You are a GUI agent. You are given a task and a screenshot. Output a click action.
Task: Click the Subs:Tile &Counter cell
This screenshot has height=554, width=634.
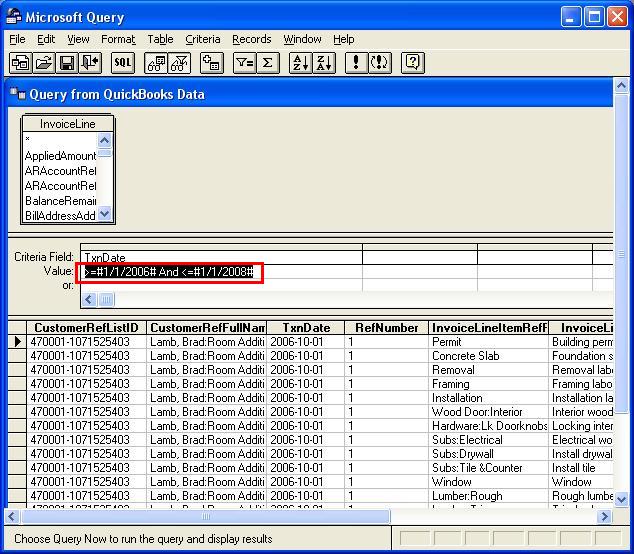(x=488, y=468)
